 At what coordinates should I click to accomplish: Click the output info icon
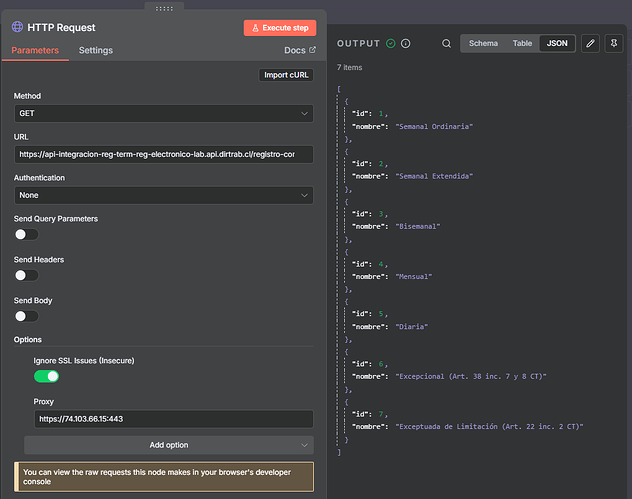click(x=406, y=44)
